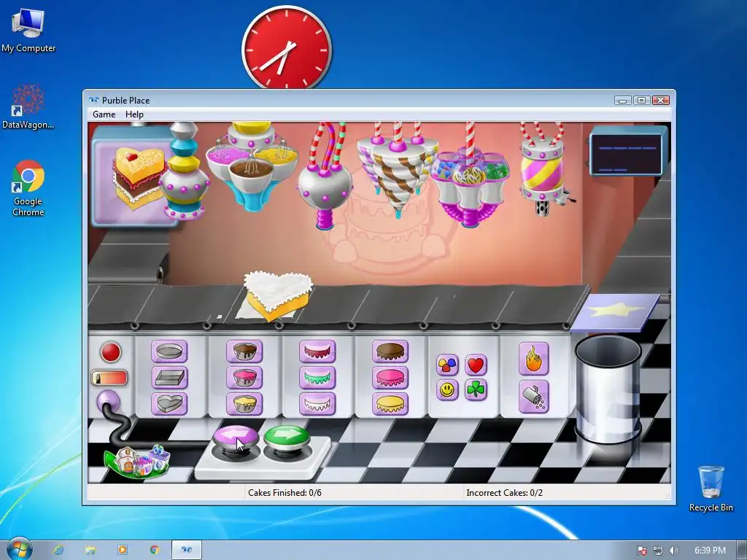Click the Action Center flag icon
Image resolution: width=747 pixels, height=560 pixels.
coord(642,551)
